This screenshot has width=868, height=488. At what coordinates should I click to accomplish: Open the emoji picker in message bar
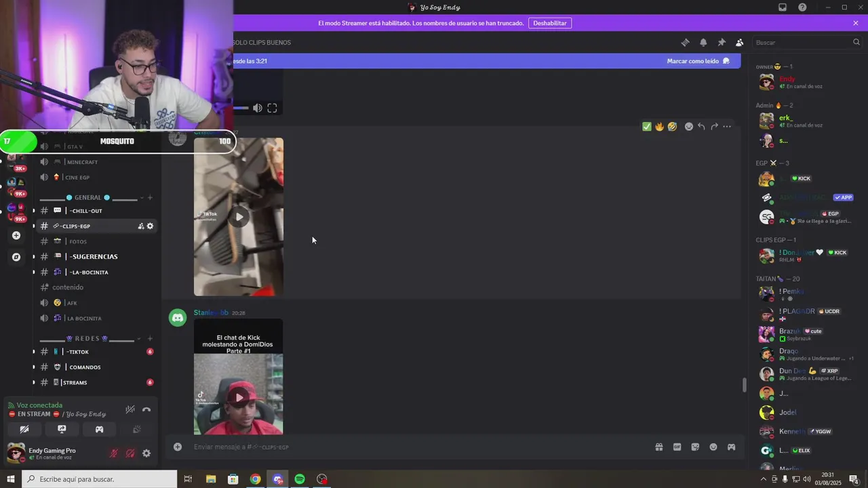713,447
